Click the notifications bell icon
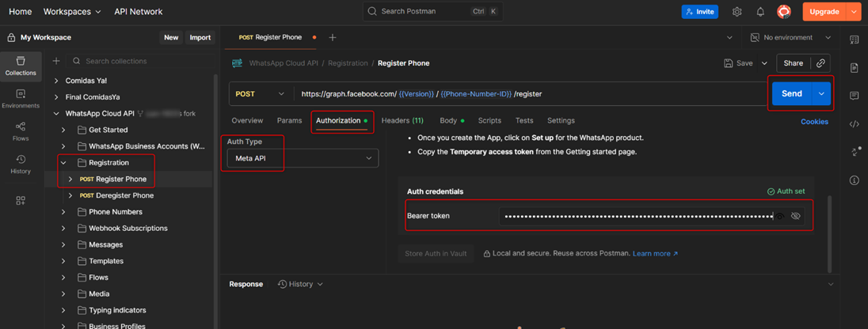Image resolution: width=868 pixels, height=329 pixels. [x=760, y=12]
